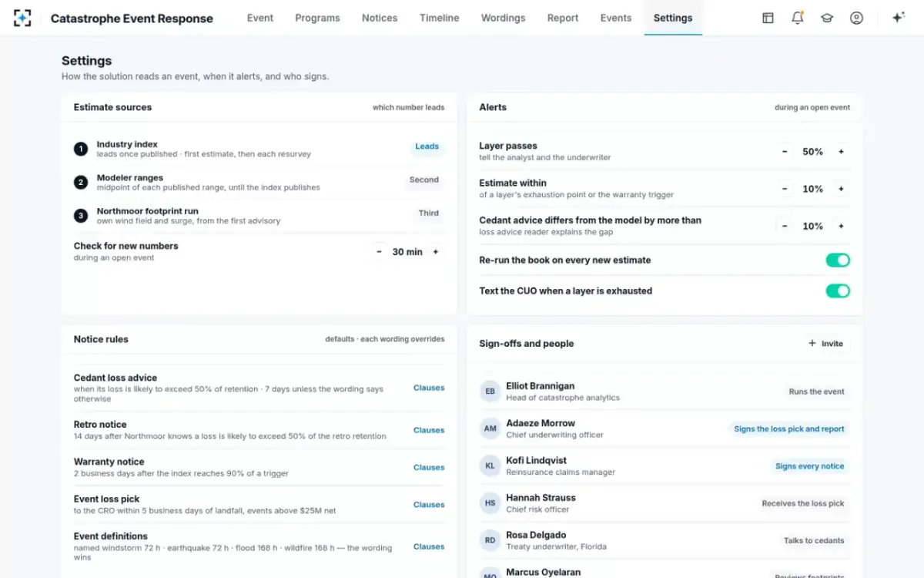Select the Kofi Lindqvist name
The height and width of the screenshot is (578, 924).
tap(536, 461)
